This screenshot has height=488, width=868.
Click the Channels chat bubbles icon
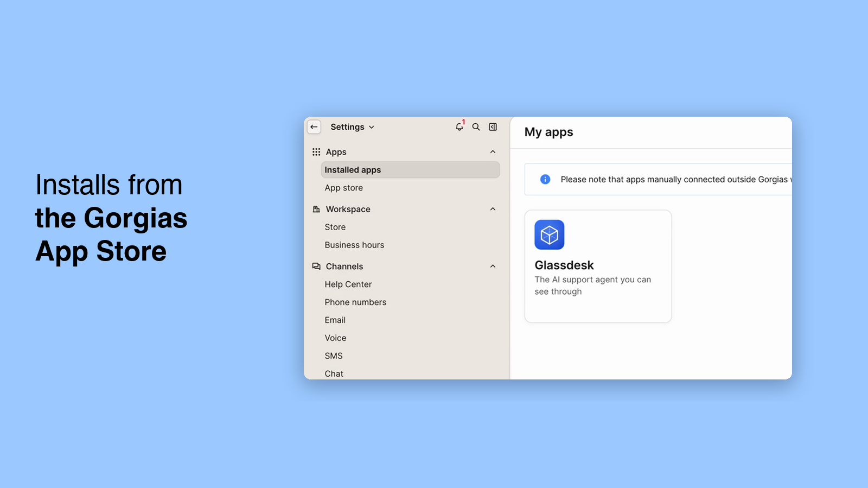click(316, 267)
